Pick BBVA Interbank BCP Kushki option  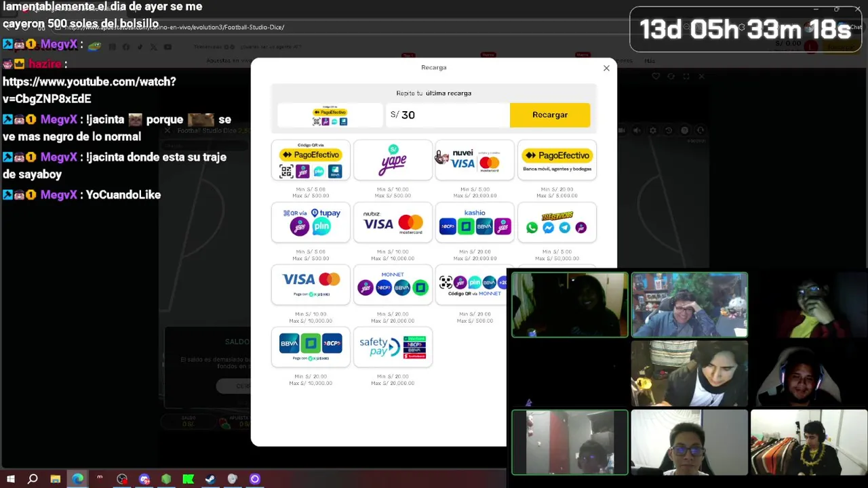pyautogui.click(x=311, y=347)
